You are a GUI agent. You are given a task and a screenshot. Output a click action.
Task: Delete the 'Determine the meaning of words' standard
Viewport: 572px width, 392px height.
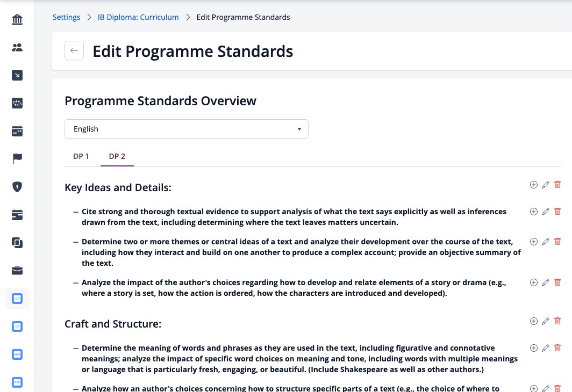pos(557,348)
